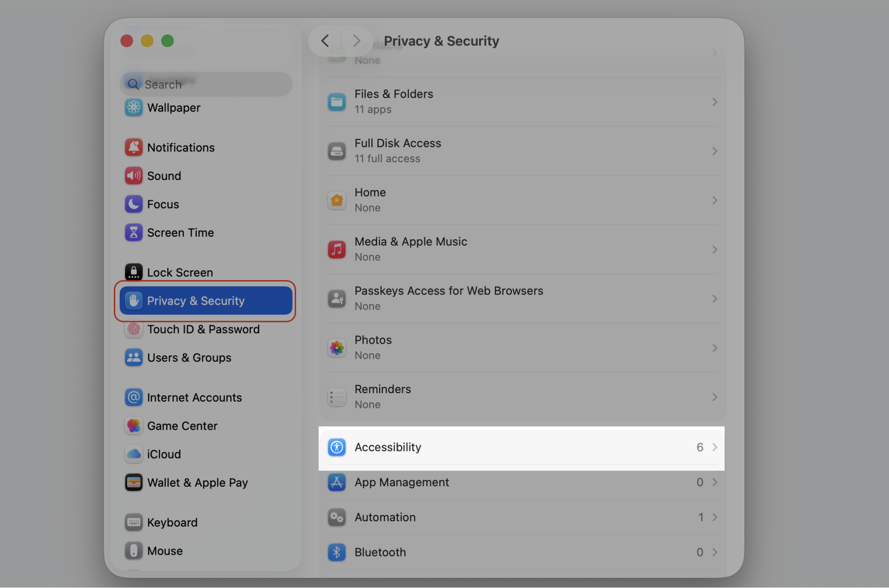This screenshot has width=889, height=588.
Task: Click the green zoom window button
Action: pyautogui.click(x=167, y=41)
